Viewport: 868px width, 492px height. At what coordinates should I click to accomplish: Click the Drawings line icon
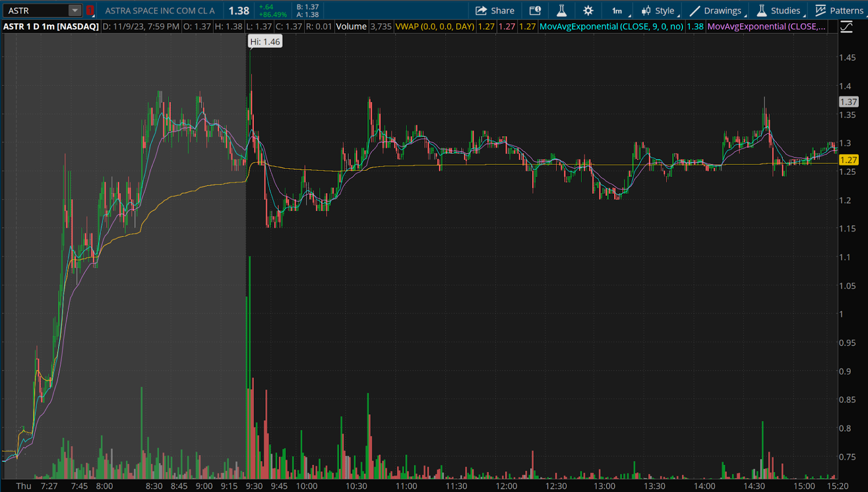point(695,10)
